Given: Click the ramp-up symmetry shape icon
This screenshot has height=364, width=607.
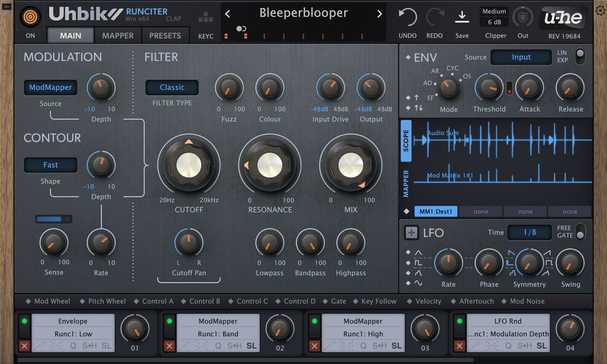Looking at the screenshot, I should coord(548,252).
